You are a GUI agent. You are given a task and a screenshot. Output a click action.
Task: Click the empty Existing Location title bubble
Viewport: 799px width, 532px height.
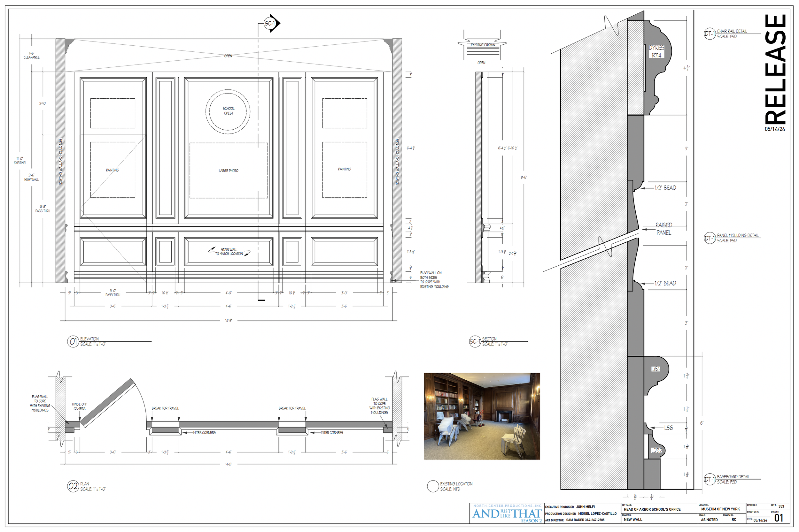pyautogui.click(x=433, y=486)
